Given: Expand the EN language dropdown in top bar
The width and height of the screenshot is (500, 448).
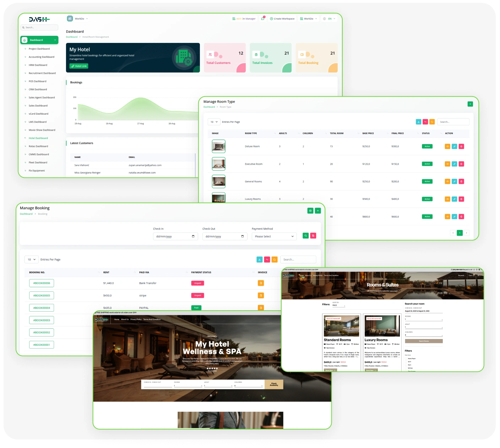Looking at the screenshot, I should point(329,19).
